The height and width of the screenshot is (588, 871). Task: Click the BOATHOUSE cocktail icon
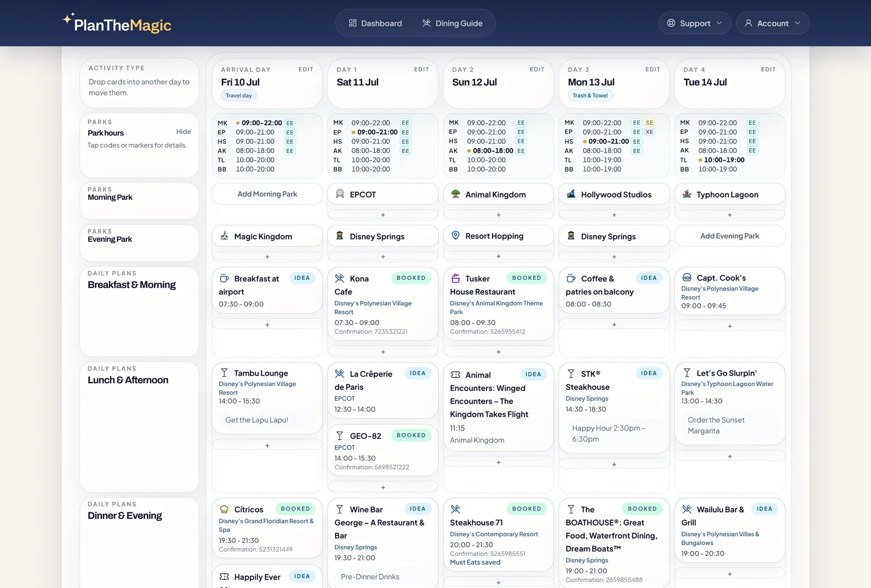click(571, 509)
